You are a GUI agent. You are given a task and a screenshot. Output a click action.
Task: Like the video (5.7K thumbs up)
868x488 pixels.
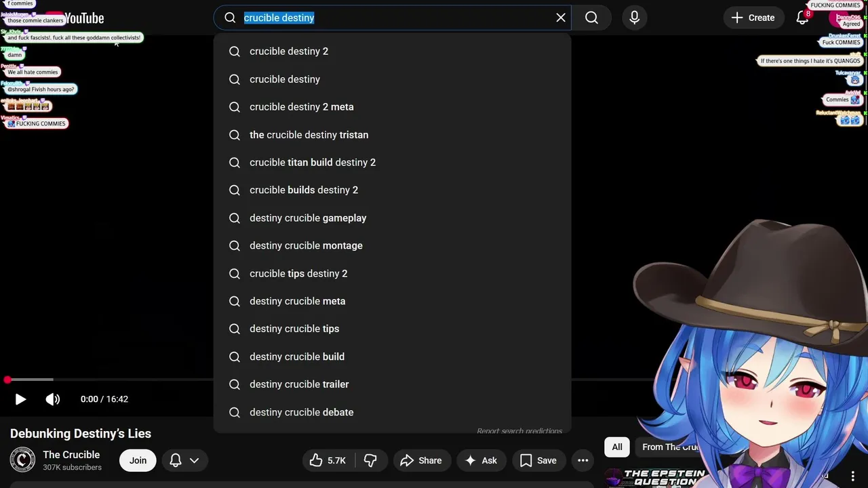[328, 460]
